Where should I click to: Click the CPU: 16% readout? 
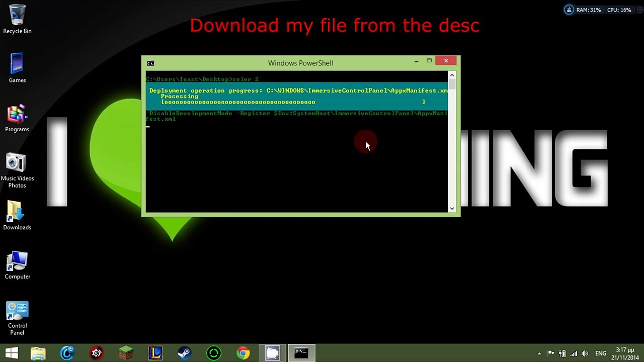[x=619, y=10]
